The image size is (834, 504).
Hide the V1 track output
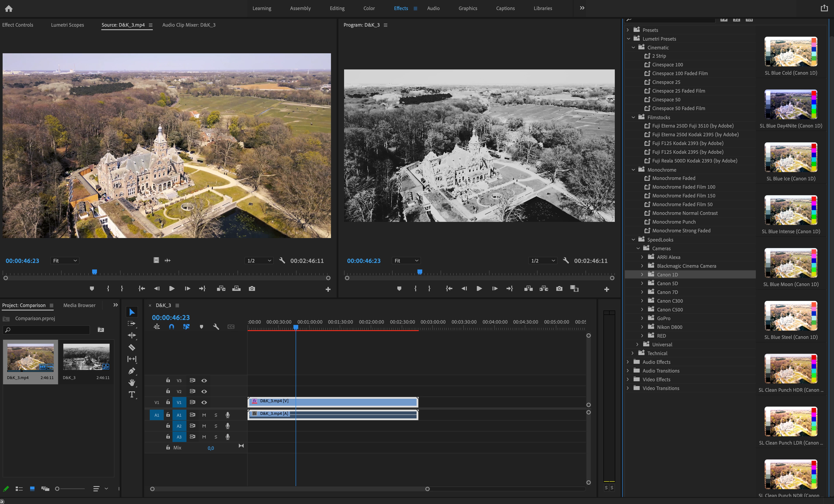204,402
